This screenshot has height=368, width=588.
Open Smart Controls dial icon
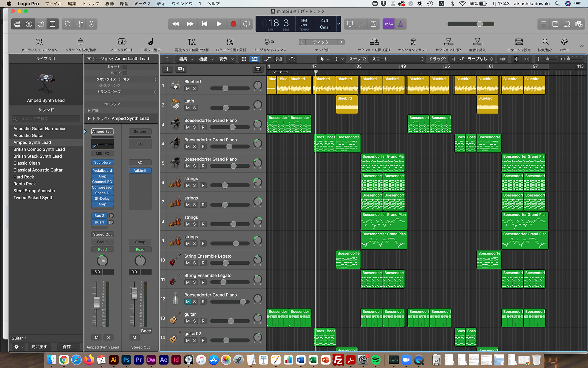point(68,24)
